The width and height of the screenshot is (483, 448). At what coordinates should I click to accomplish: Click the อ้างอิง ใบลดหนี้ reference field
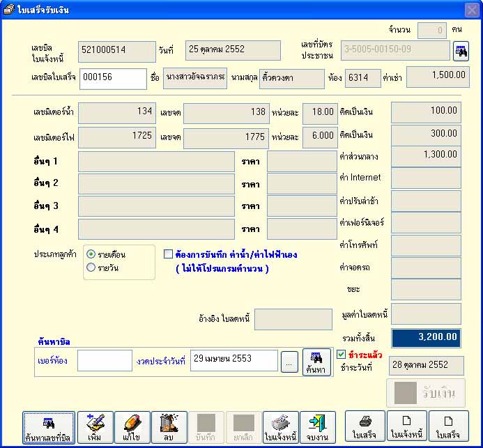[x=293, y=319]
